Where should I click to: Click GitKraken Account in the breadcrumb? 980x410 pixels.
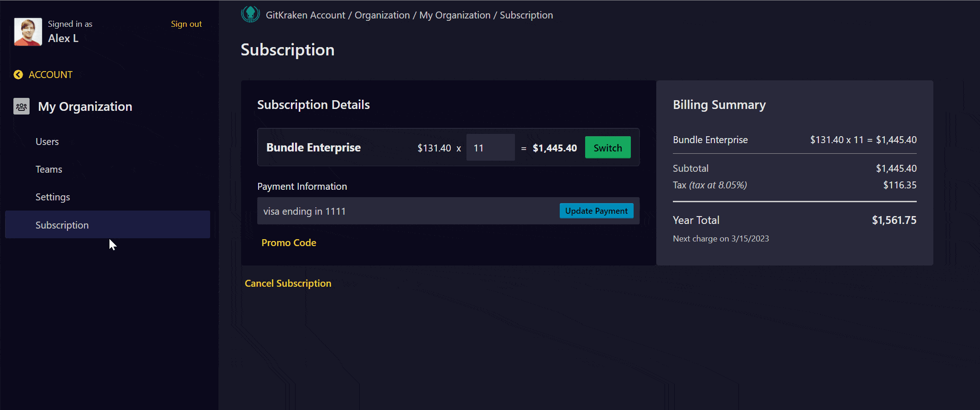pos(305,15)
